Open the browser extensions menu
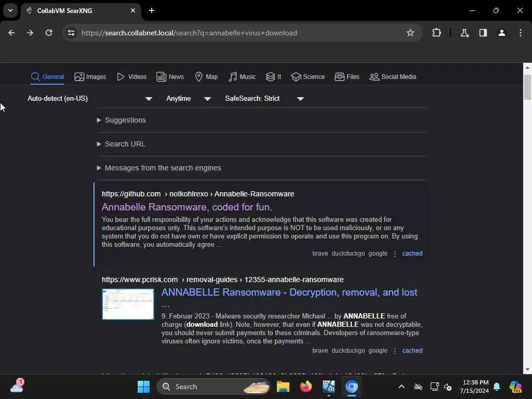 pos(436,33)
